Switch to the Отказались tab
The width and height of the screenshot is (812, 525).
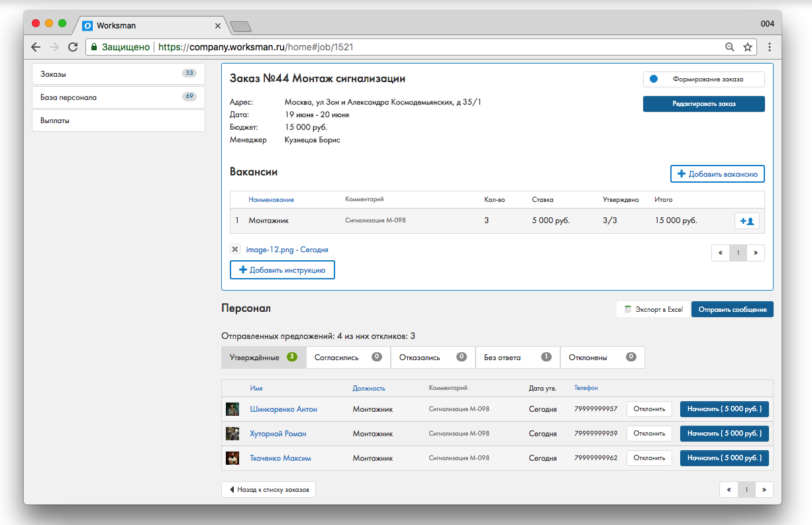(x=433, y=358)
